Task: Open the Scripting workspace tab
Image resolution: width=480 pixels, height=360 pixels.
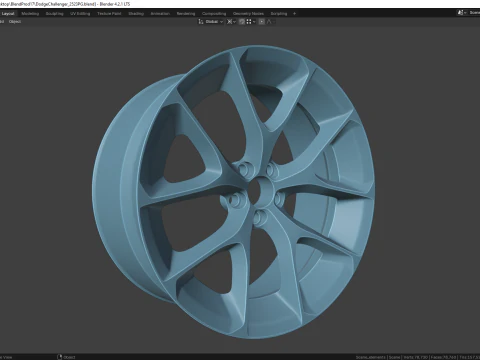Action: coord(279,14)
